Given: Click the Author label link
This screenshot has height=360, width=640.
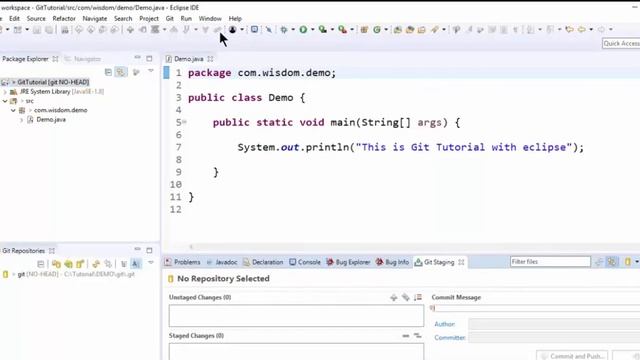Looking at the screenshot, I should 444,324.
